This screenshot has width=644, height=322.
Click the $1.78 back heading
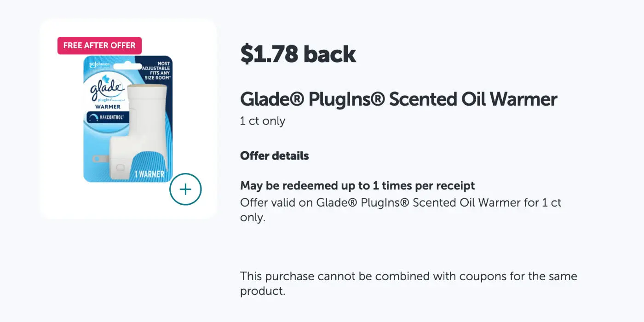(298, 55)
